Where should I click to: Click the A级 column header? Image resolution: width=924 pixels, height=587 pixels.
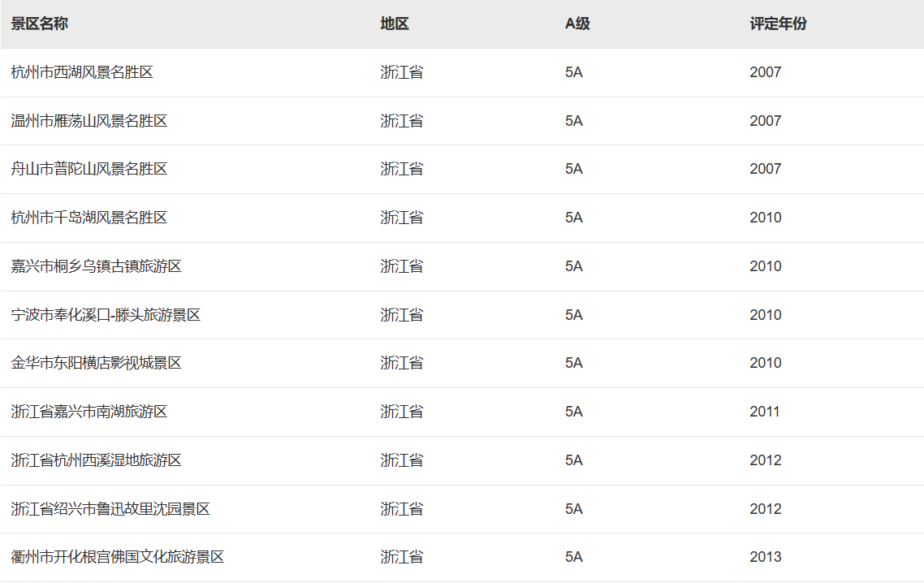click(577, 24)
